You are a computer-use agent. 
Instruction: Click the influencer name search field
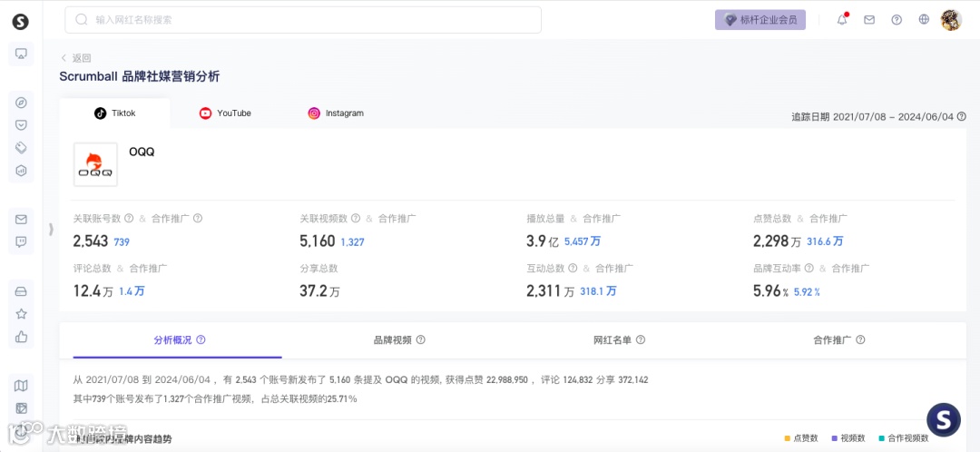[x=303, y=20]
